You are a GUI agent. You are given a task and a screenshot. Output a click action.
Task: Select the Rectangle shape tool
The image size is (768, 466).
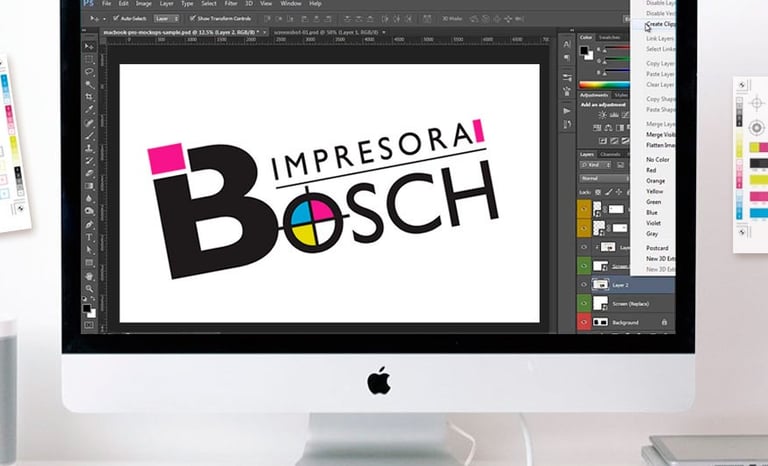tap(89, 263)
